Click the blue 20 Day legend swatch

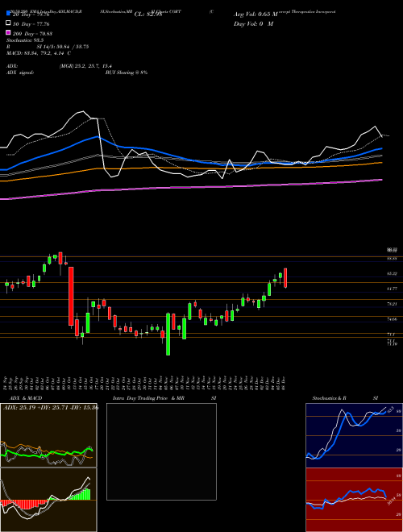tap(8, 14)
